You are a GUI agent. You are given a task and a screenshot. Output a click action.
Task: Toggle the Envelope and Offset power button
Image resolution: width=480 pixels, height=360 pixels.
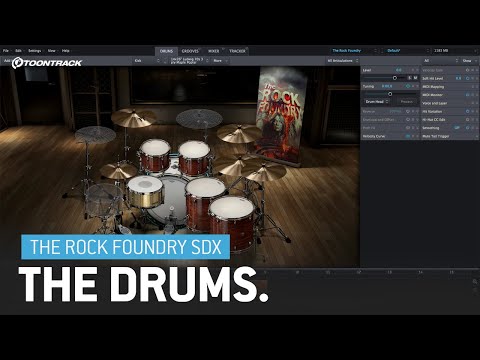coord(408,120)
